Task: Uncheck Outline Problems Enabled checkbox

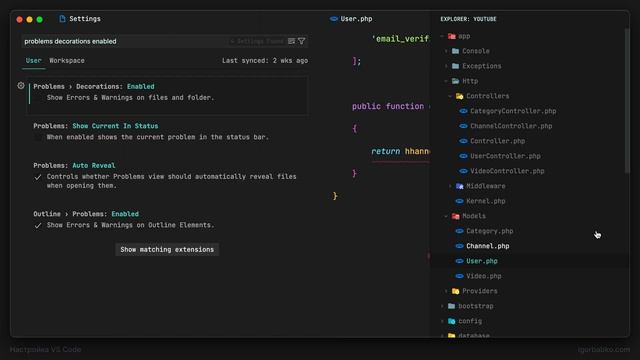Action: tap(38, 225)
